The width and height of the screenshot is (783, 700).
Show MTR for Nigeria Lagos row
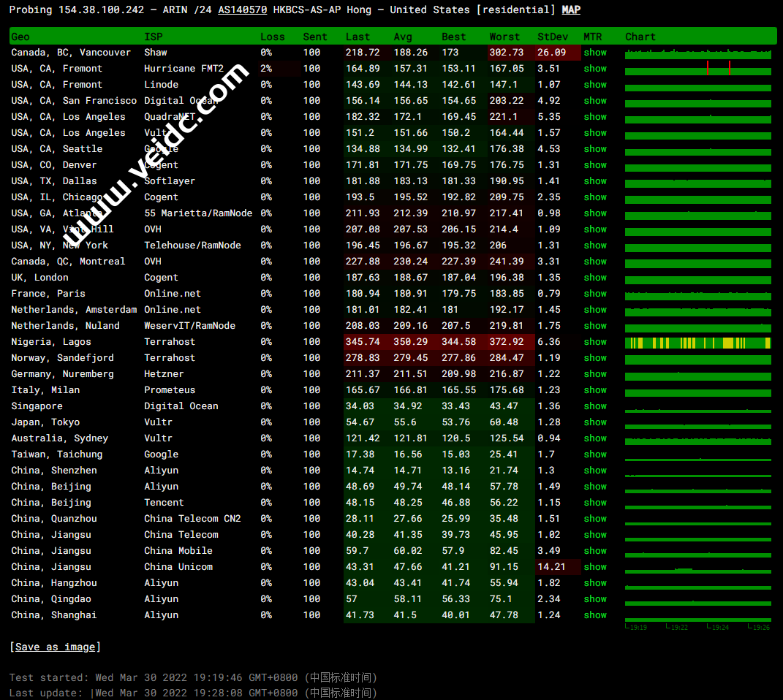click(x=595, y=342)
